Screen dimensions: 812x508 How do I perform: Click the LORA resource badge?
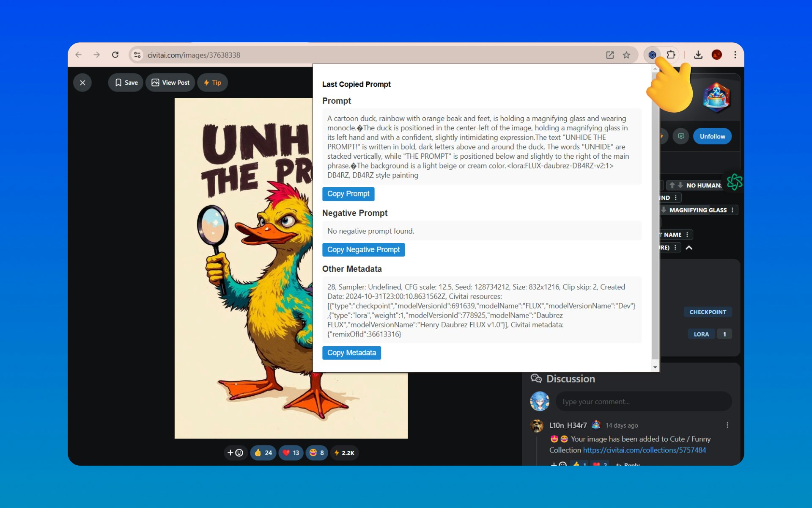pyautogui.click(x=701, y=334)
